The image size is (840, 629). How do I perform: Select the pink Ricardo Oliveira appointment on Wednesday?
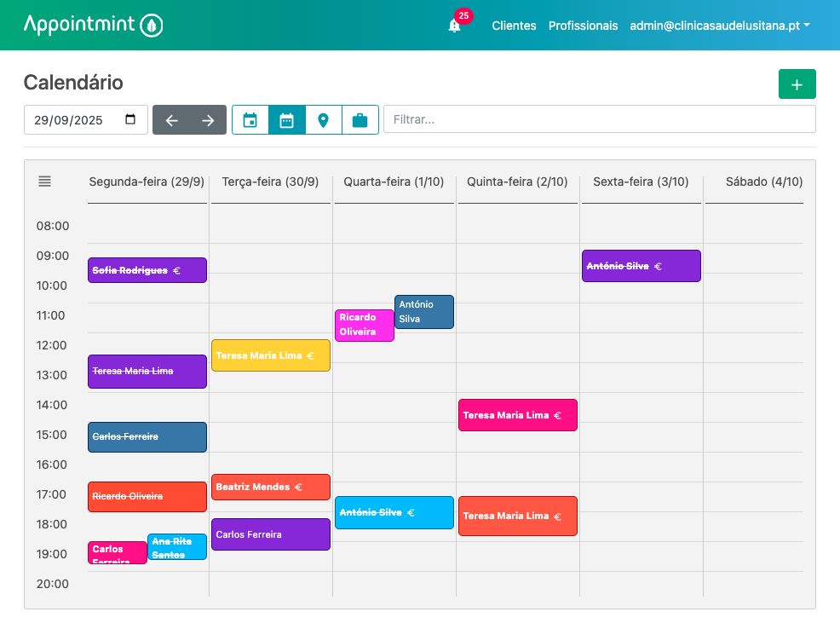coord(364,325)
